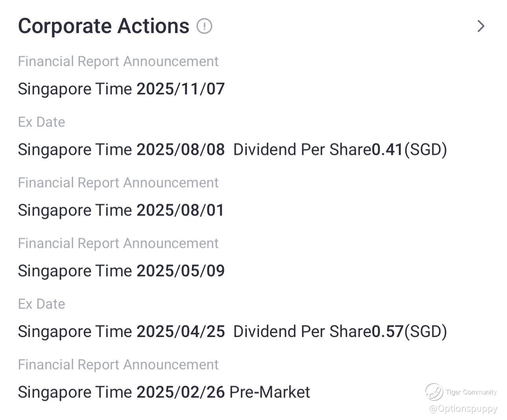Screen dimensions: 507x420
Task: Click the Pre-Market text on last row
Action: point(270,392)
